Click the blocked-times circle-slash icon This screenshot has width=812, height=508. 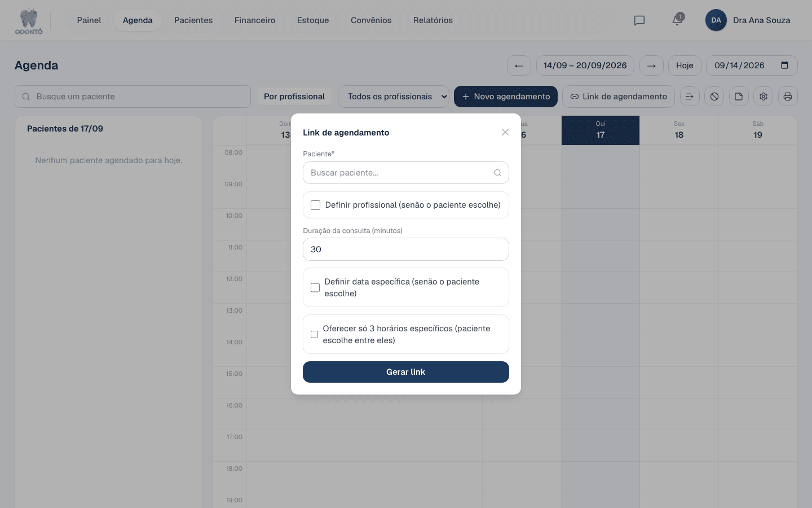714,97
